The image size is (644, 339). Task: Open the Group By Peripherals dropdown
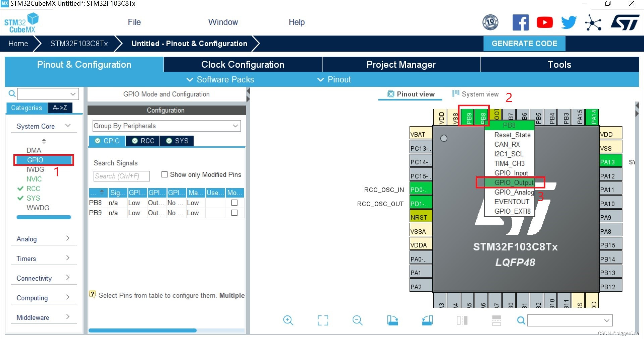click(167, 126)
